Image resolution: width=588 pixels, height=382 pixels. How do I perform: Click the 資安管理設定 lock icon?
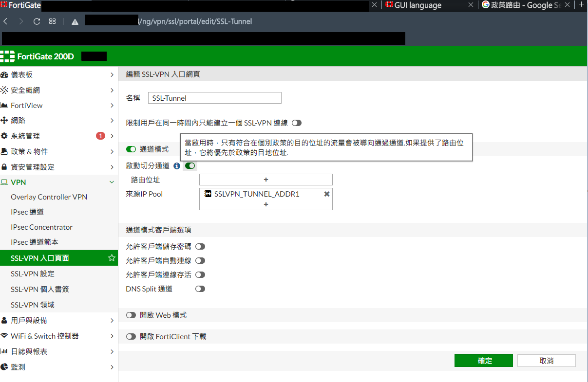[x=4, y=167]
